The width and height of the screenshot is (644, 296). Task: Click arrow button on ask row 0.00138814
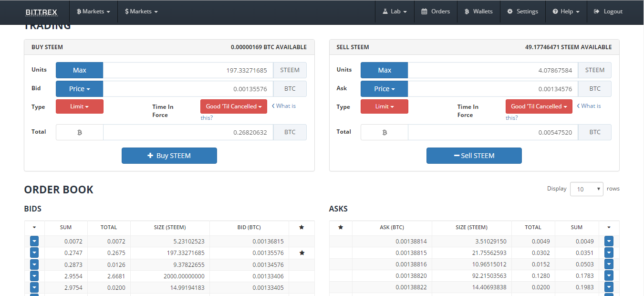pos(609,241)
